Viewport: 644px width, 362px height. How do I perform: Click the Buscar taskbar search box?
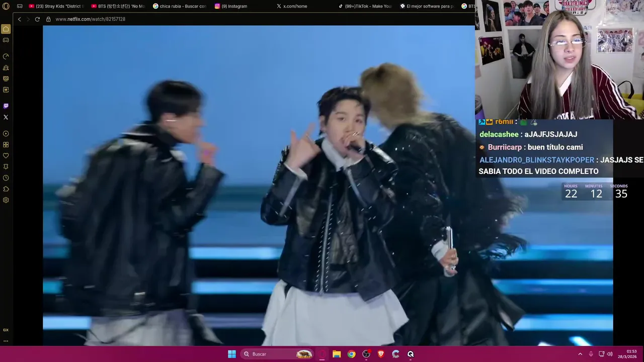[277, 354]
